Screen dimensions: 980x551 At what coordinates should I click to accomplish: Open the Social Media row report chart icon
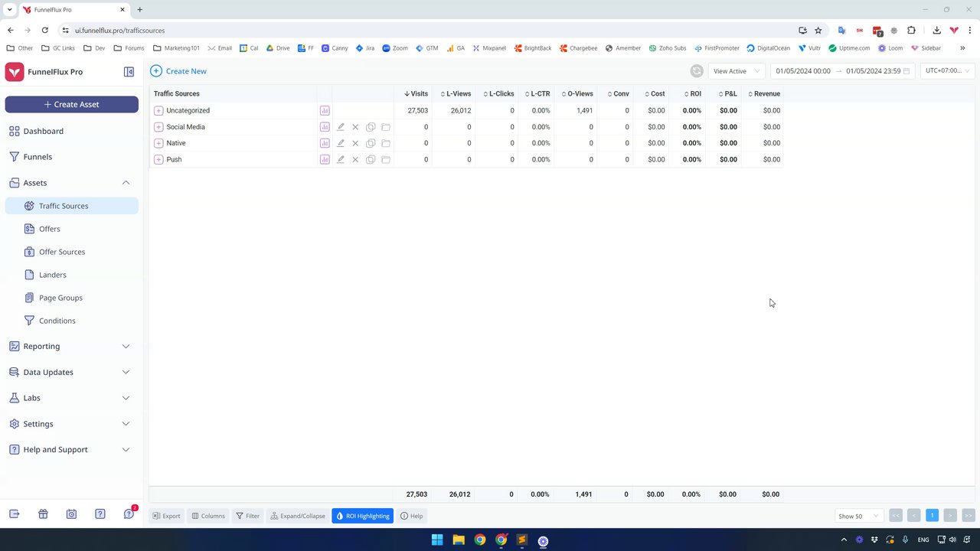pyautogui.click(x=325, y=127)
